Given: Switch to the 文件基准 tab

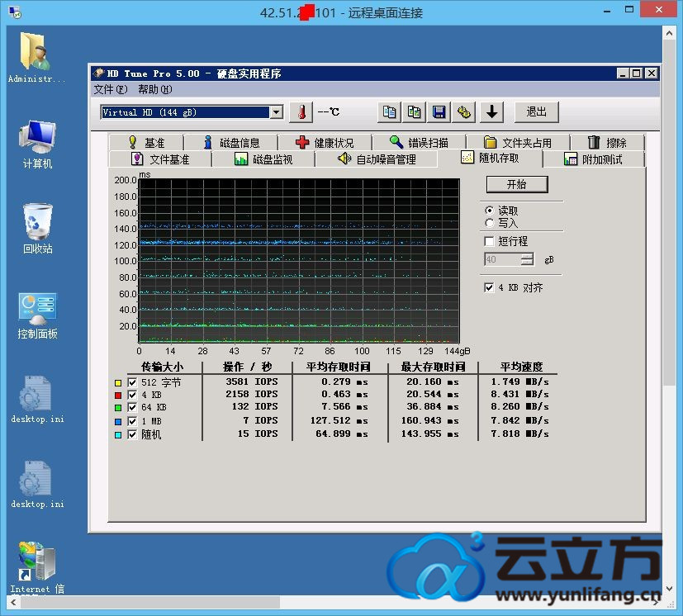Looking at the screenshot, I should (160, 159).
